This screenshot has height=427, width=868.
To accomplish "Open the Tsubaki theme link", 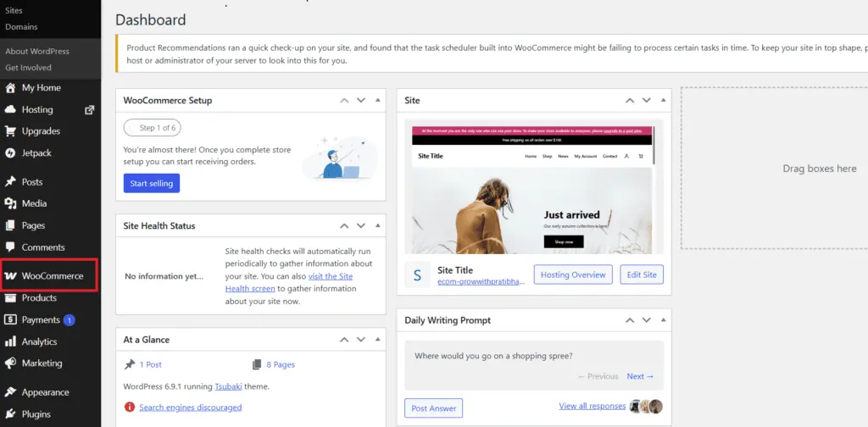I will pyautogui.click(x=227, y=386).
